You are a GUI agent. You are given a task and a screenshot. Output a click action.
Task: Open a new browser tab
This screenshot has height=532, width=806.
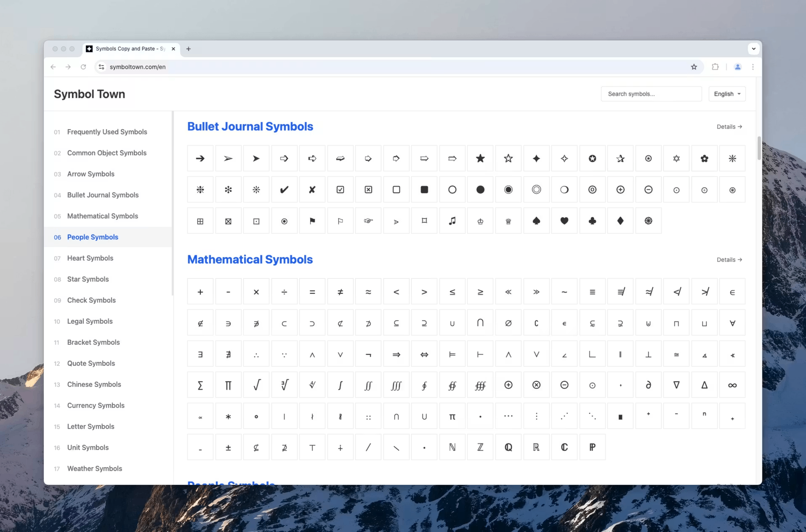[x=189, y=49]
